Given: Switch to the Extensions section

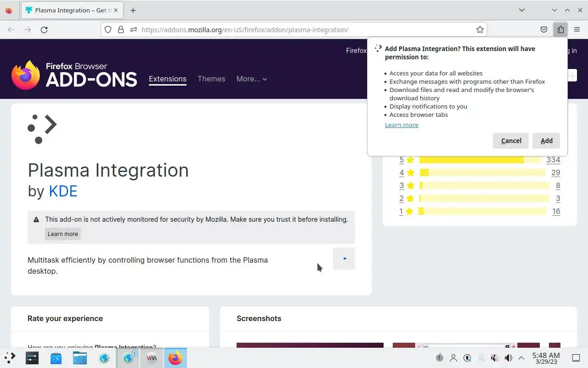Looking at the screenshot, I should click(168, 79).
